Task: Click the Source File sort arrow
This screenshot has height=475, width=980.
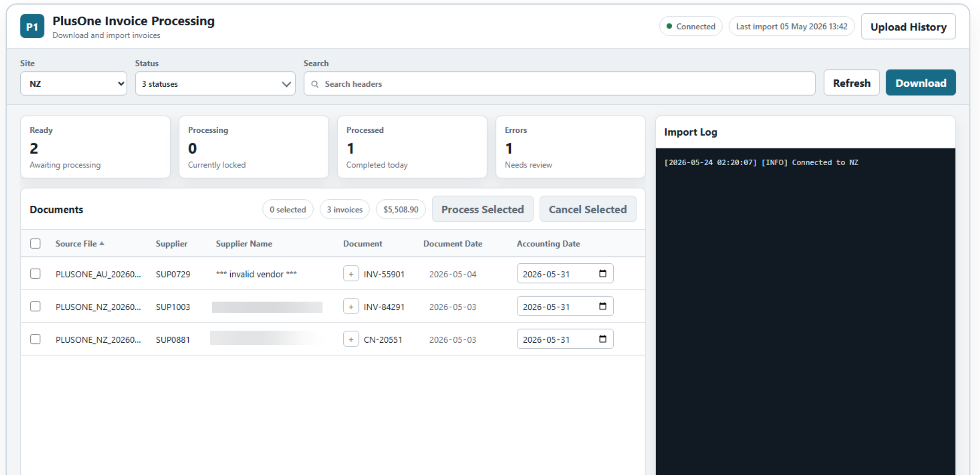Action: coord(102,243)
